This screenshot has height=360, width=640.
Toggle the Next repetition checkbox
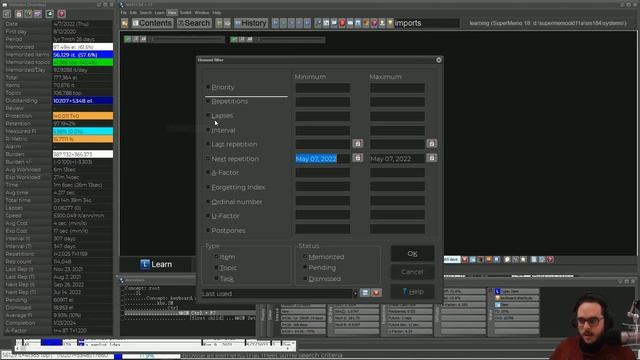click(208, 158)
